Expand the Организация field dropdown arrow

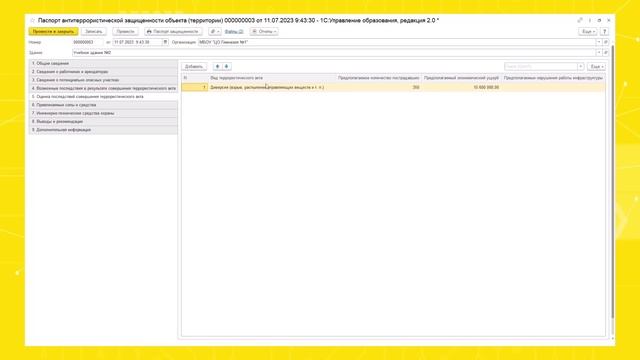pos(599,42)
